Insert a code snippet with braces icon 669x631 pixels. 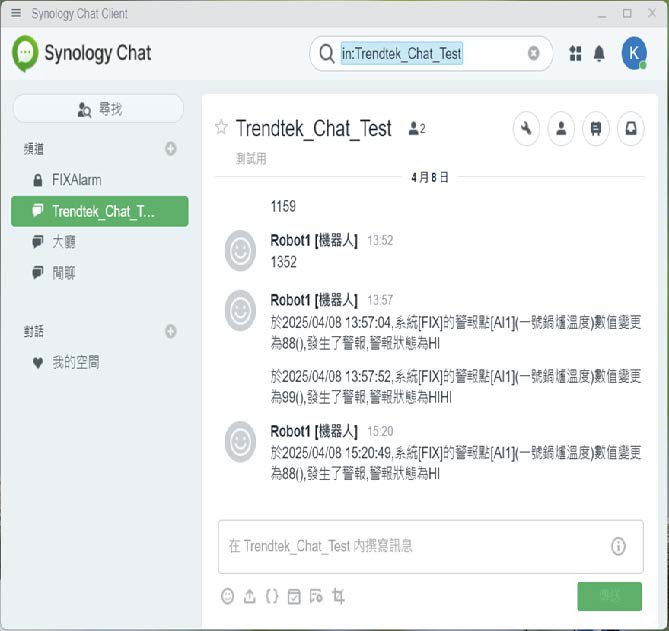[272, 596]
